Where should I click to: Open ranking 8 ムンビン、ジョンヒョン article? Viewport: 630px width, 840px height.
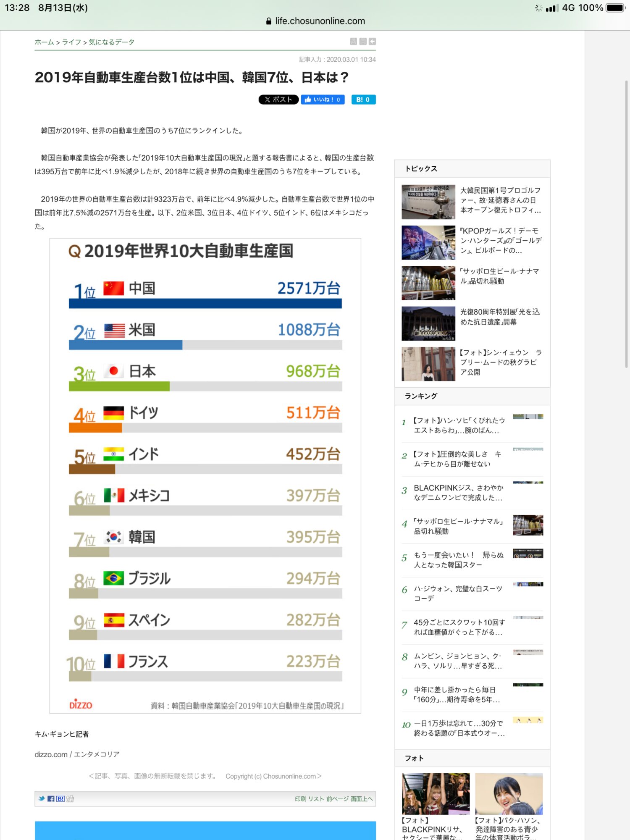(x=458, y=661)
